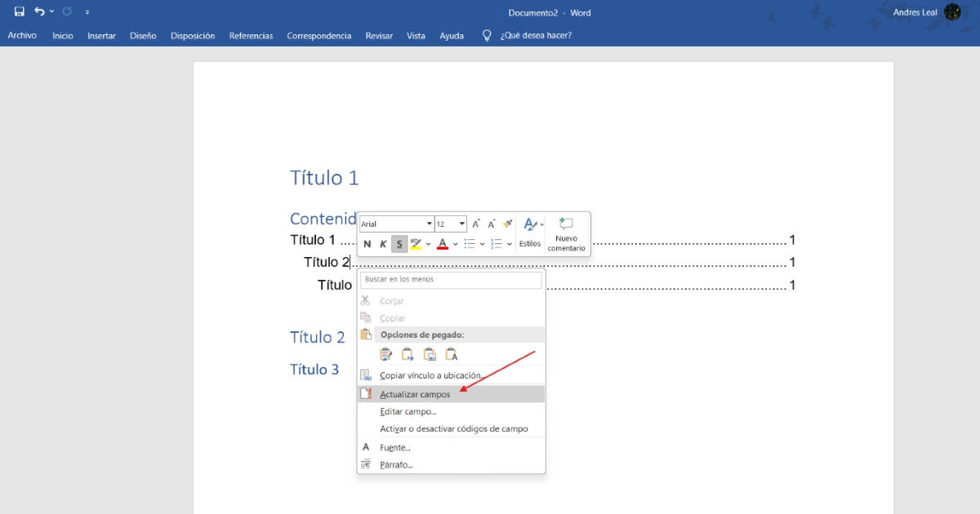This screenshot has width=980, height=514.
Task: Open the Vista ribbon tab
Action: 416,36
